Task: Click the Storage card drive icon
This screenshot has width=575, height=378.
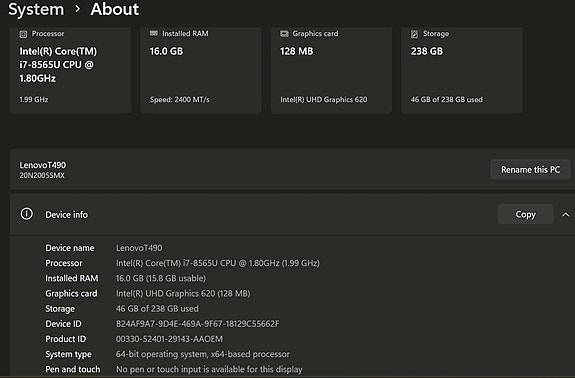Action: coord(414,34)
